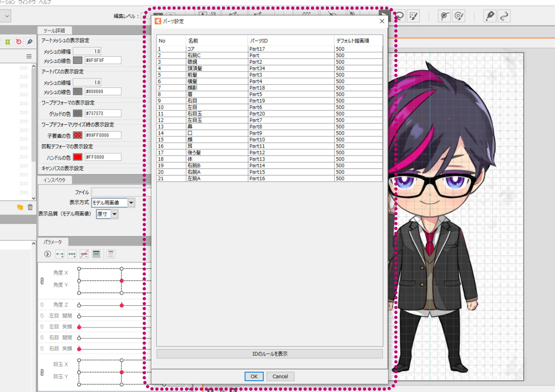Toggle the link clip for 角度 Z parameter
Viewport: 555px width, 392px height.
point(42,305)
